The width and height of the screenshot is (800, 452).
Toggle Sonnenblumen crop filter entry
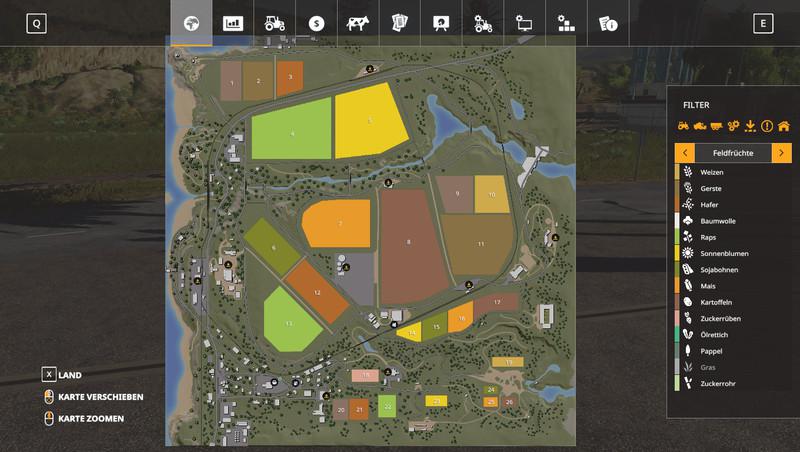[727, 254]
